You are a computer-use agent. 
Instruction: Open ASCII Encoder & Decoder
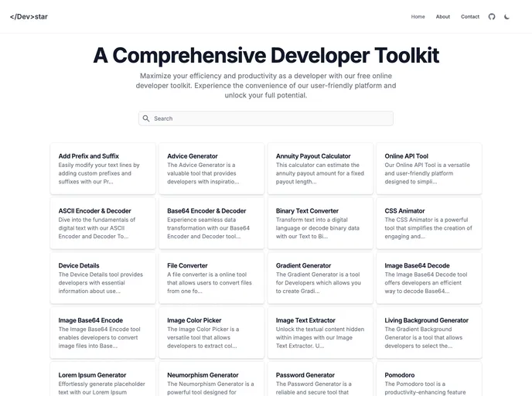point(103,224)
